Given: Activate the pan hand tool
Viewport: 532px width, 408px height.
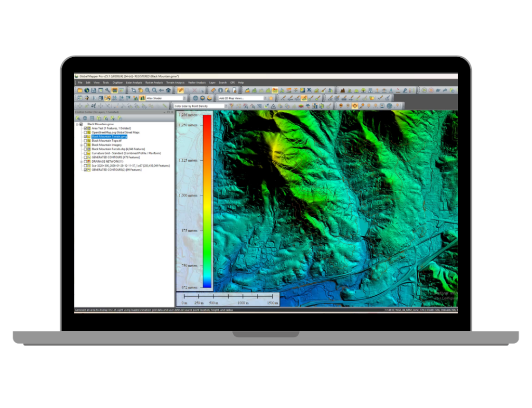Looking at the screenshot, I should (141, 90).
